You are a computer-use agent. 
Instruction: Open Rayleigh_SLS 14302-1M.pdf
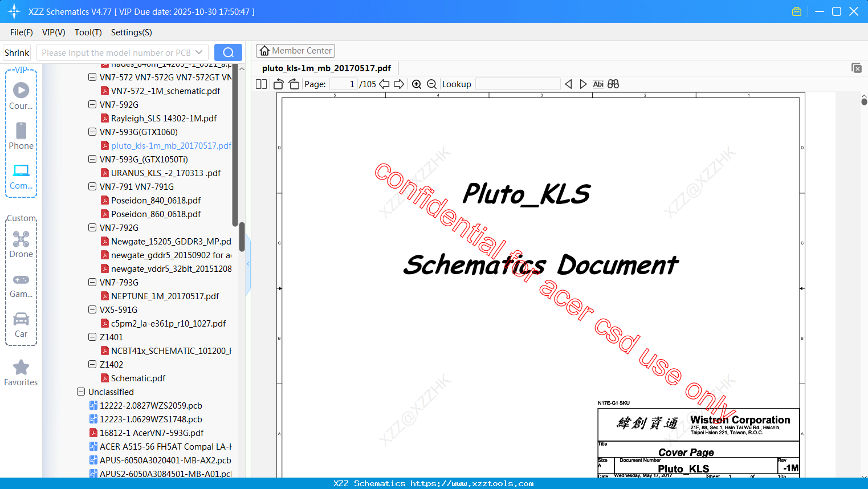[x=164, y=118]
